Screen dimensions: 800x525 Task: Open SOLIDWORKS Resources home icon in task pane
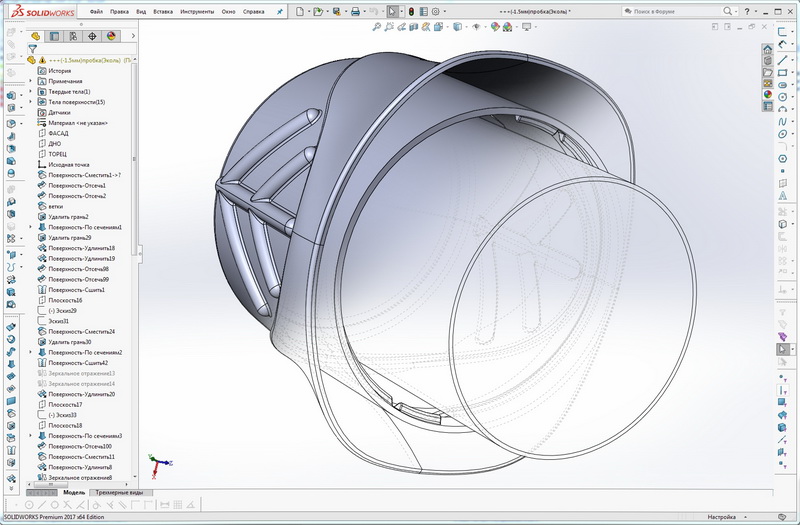tap(768, 49)
